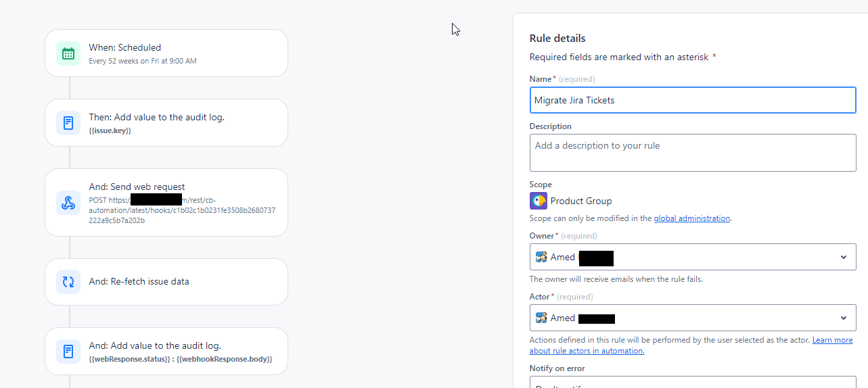Screen dimensions: 868x388
Task: Open the audit log step with webhookResponse.body
Action: [166, 351]
